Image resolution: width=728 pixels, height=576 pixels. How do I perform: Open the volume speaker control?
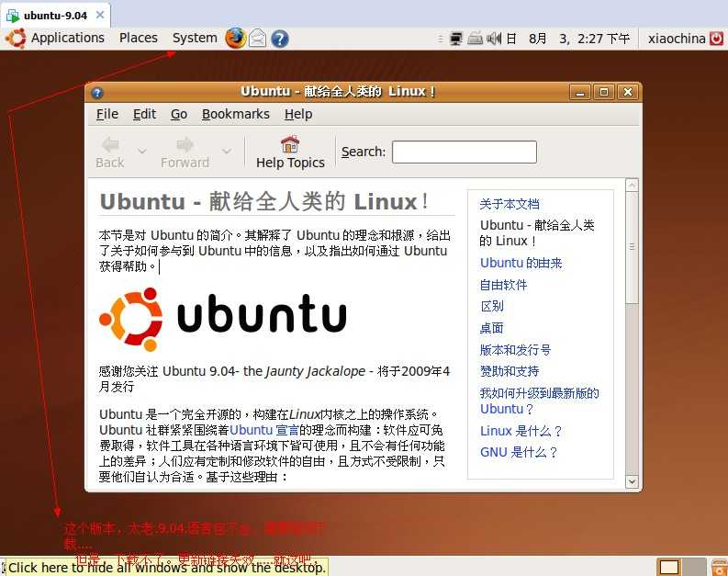point(494,38)
